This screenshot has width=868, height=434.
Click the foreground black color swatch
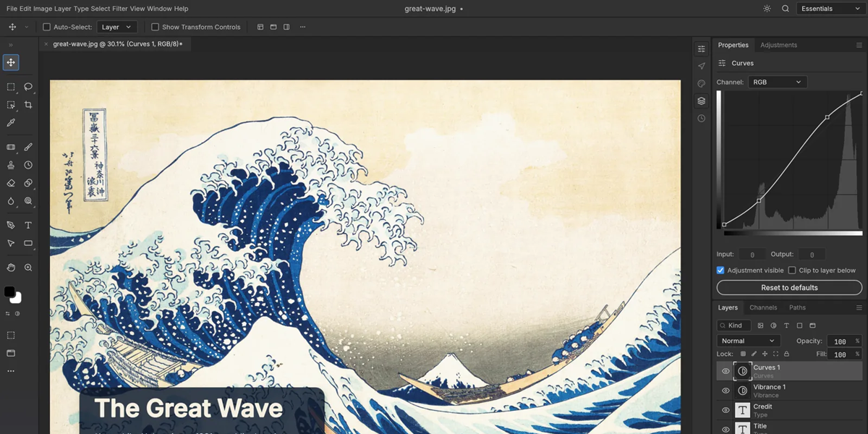9,292
